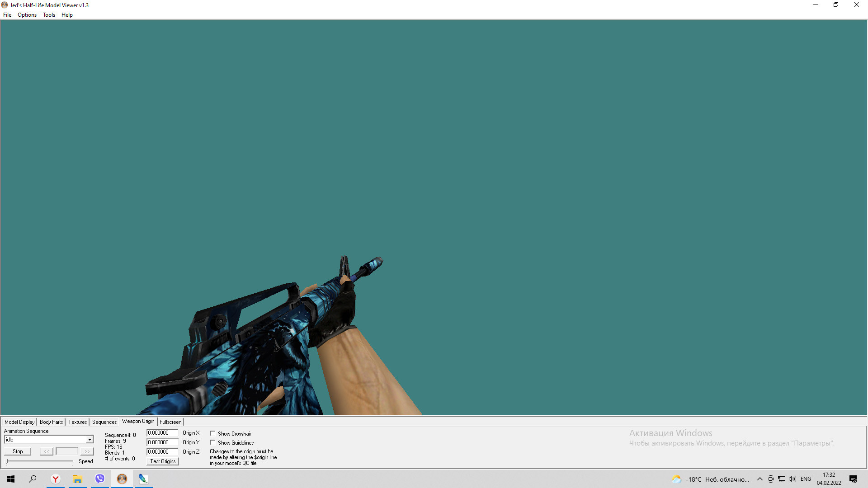This screenshot has height=488, width=868.
Task: Switch to the Sequences tab
Action: pyautogui.click(x=104, y=422)
